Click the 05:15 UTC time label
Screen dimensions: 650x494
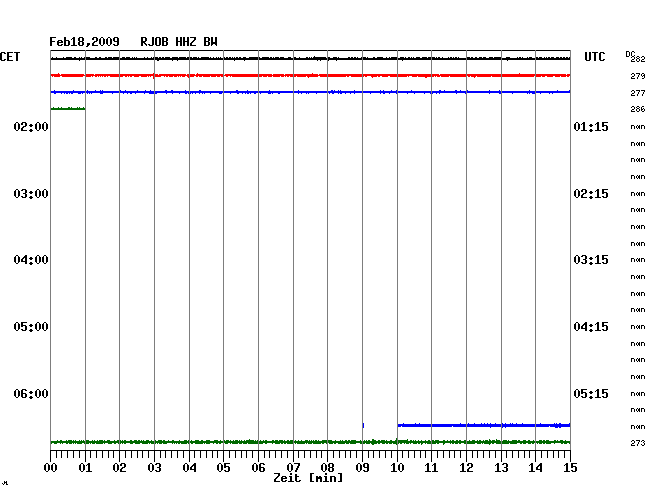coord(591,393)
